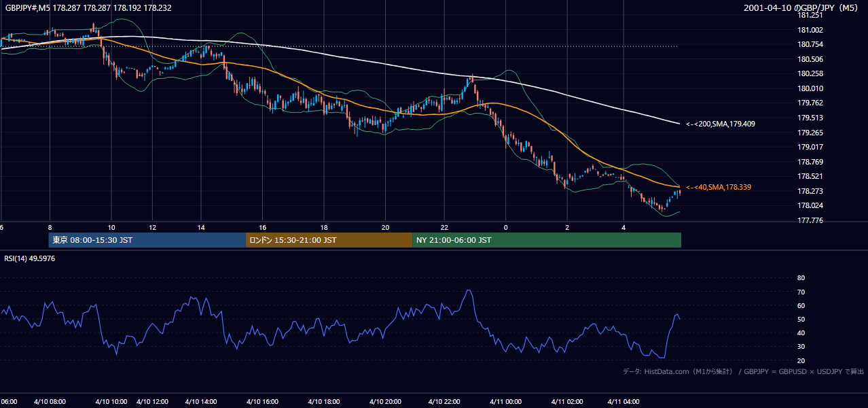
Task: Click the 4/11 00:00 time label
Action: [505, 401]
